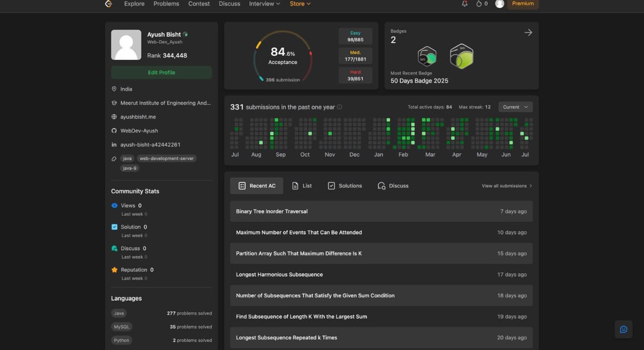Click the daily streak flame counter
Viewport: 644px width, 350px height.
coord(481,4)
